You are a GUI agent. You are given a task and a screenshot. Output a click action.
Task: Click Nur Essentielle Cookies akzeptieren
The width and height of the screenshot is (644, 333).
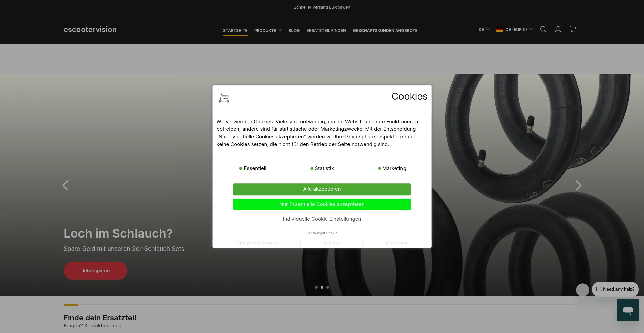pos(322,204)
